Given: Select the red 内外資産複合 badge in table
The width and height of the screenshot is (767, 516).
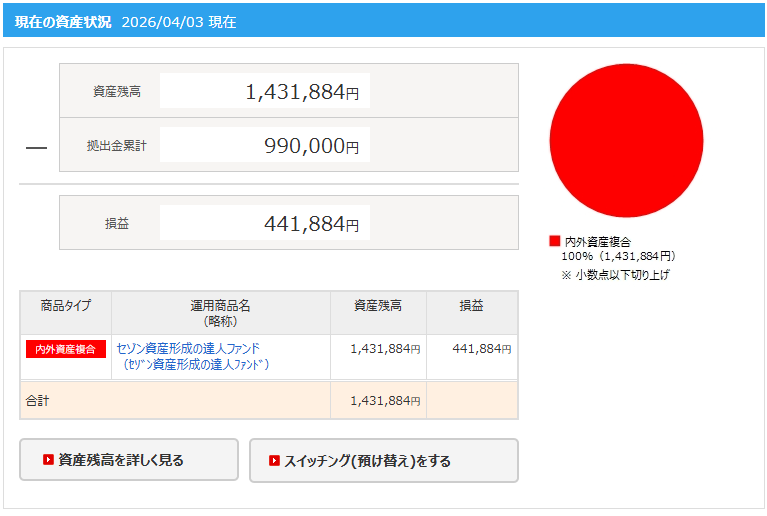Looking at the screenshot, I should coord(65,349).
